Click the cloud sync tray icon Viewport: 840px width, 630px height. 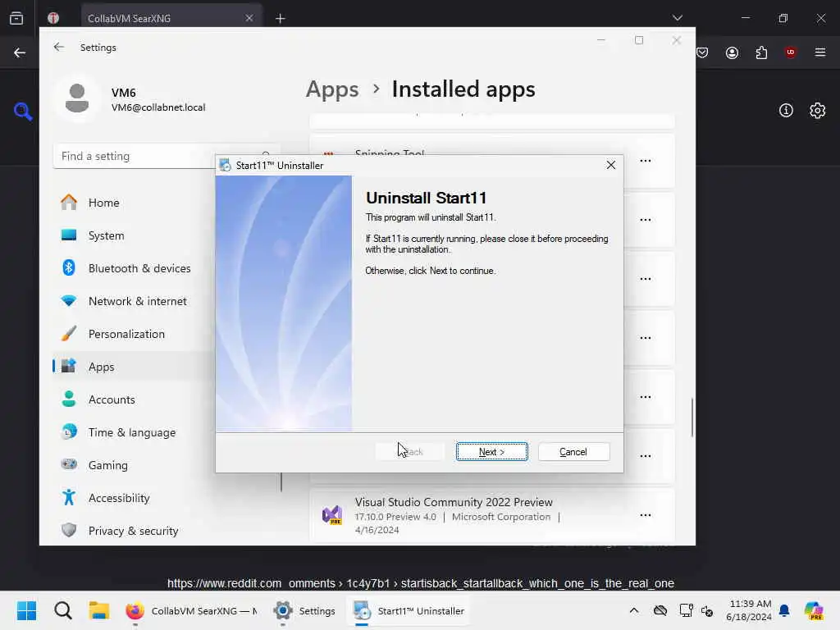[x=660, y=610]
